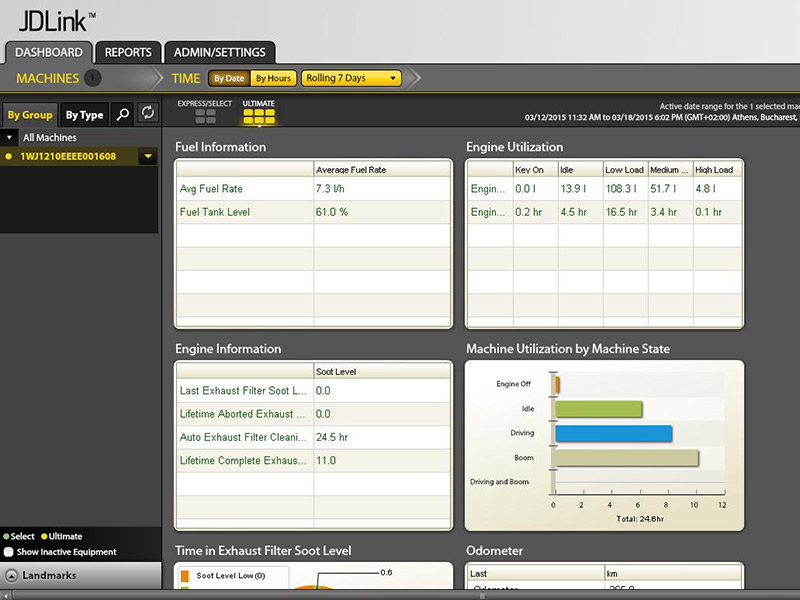Click the Idle column header in Engine Utilization

(581, 170)
